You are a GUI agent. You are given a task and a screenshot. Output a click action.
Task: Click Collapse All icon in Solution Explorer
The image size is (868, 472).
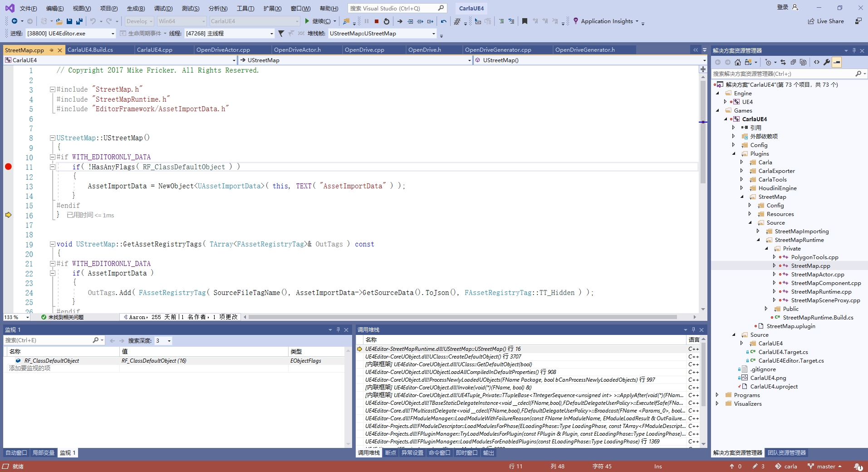click(793, 62)
